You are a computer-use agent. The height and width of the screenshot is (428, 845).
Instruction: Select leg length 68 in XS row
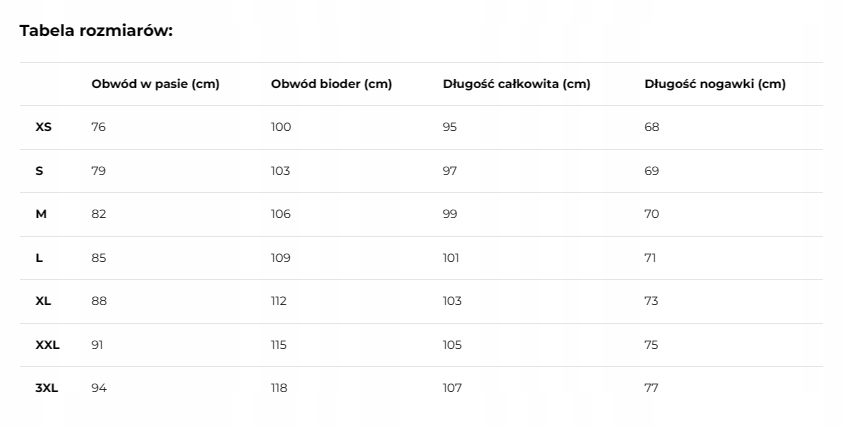coord(652,127)
